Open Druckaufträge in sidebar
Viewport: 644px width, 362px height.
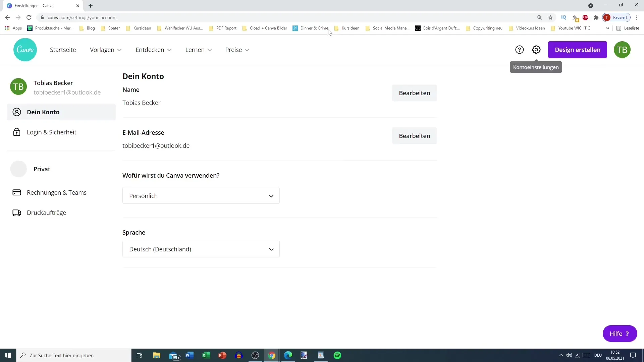click(x=61, y=213)
